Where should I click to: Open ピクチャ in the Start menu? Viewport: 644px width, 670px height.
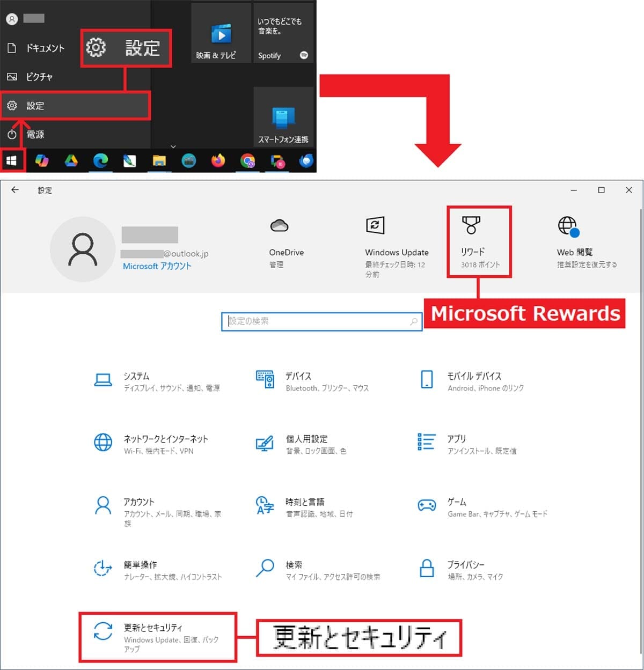75,77
